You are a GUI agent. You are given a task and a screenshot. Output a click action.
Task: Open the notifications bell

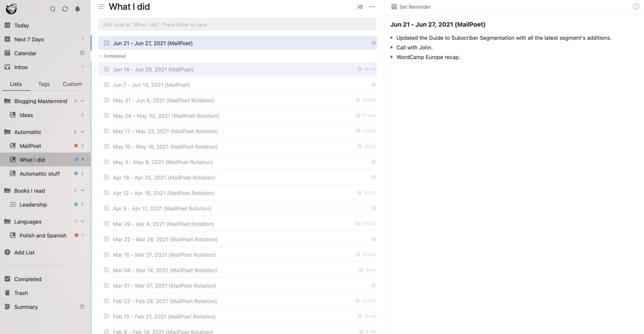pos(78,9)
